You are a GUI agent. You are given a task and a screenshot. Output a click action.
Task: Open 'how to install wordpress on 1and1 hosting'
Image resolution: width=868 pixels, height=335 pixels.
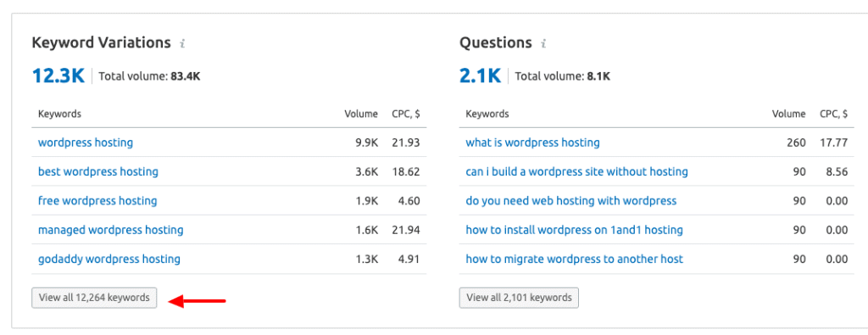pyautogui.click(x=574, y=230)
